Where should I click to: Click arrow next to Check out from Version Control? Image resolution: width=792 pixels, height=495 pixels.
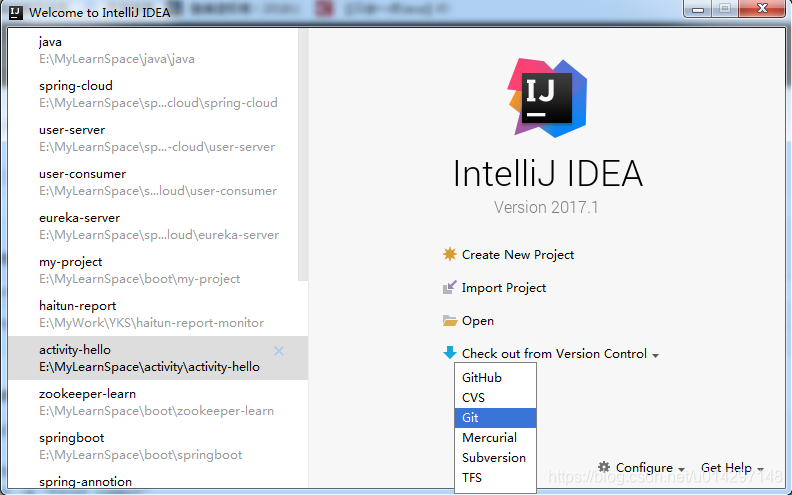656,356
